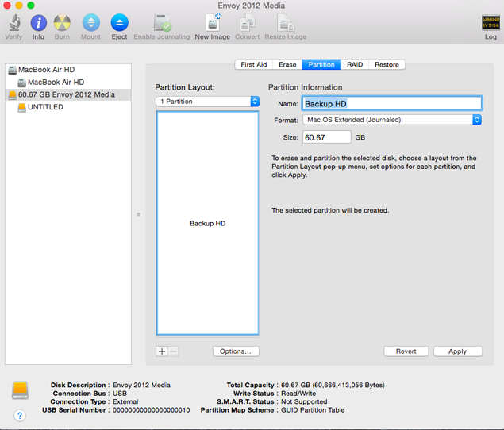Click the Write Status Read/Write text

tap(298, 394)
